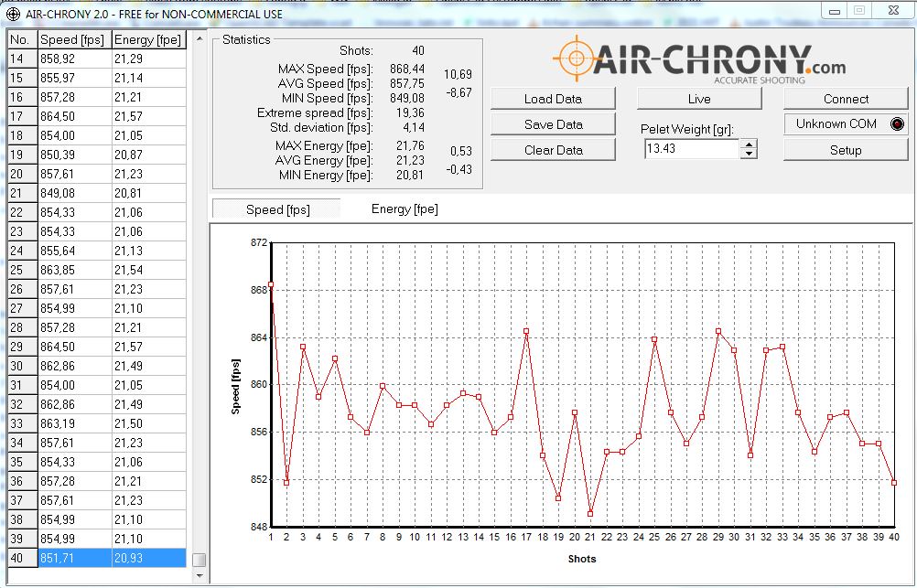The width and height of the screenshot is (917, 588).
Task: Click the Clear Data button
Action: click(554, 150)
